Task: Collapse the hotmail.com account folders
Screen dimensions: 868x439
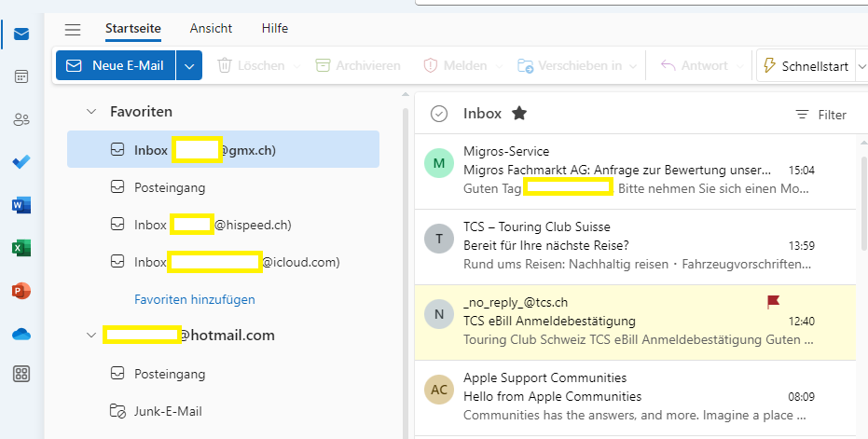Action: tap(90, 336)
